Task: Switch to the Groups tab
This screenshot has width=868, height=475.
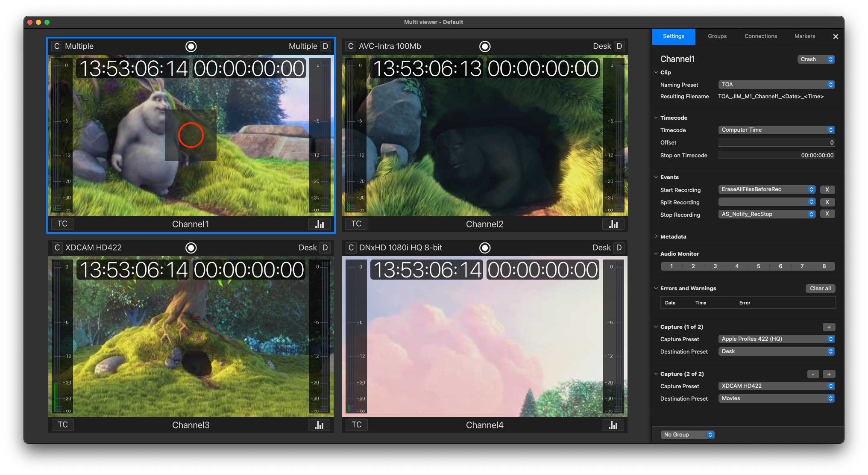Action: coord(717,36)
